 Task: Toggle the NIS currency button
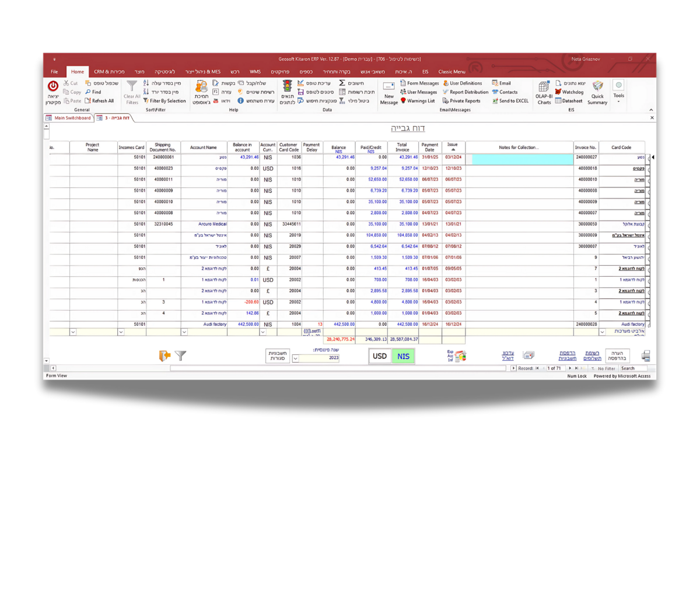point(404,356)
